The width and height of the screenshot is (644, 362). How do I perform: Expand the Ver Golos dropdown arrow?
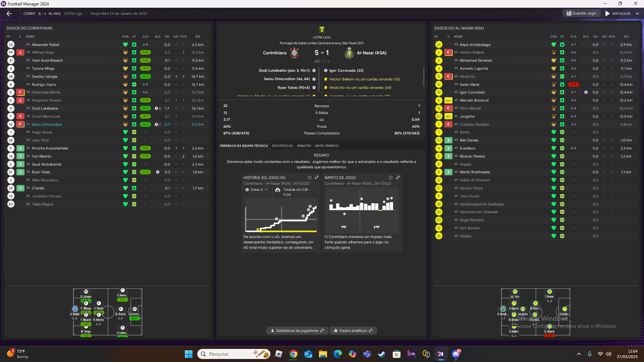(x=637, y=13)
